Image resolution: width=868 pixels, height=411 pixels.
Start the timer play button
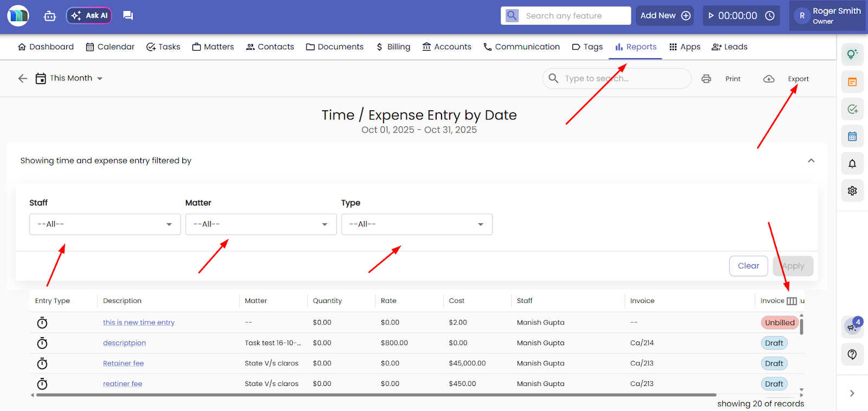coord(711,16)
